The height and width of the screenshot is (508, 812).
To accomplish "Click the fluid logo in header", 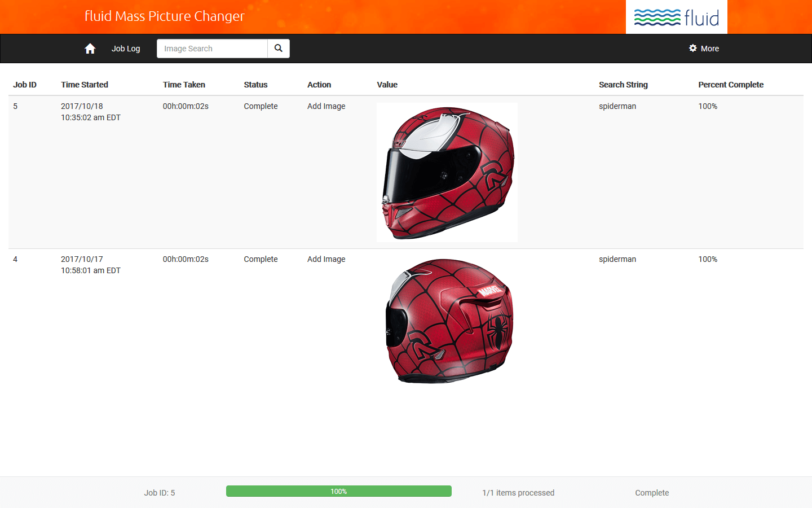I will [676, 17].
